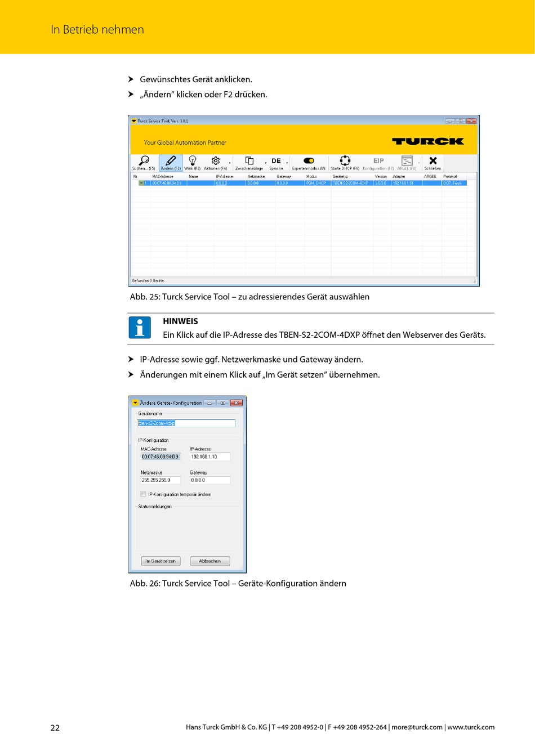Click the Schließen X icon in toolbar
The height and width of the screenshot is (756, 535).
433,161
